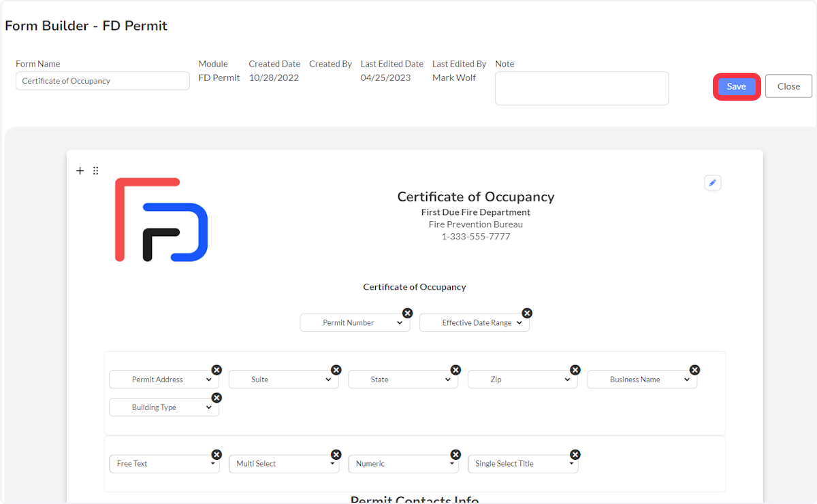Open the Permit Number dropdown

(355, 323)
